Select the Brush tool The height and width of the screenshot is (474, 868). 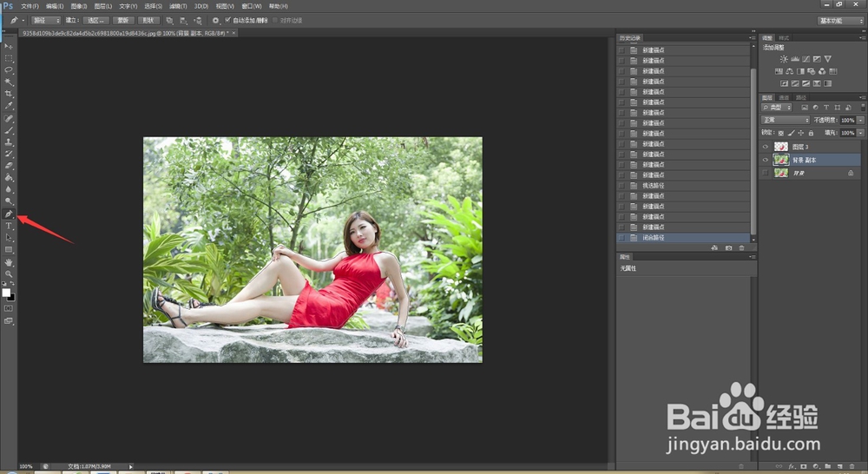[9, 131]
